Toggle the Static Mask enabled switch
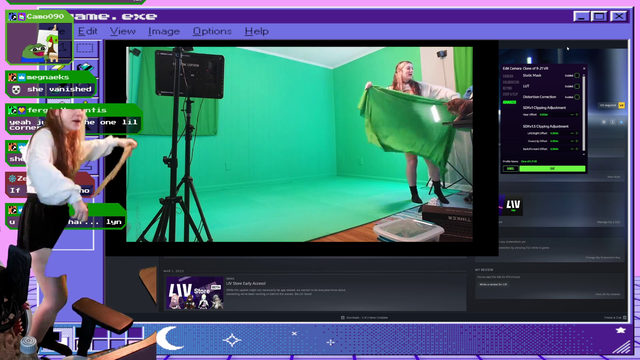This screenshot has width=640, height=360. 577,75
